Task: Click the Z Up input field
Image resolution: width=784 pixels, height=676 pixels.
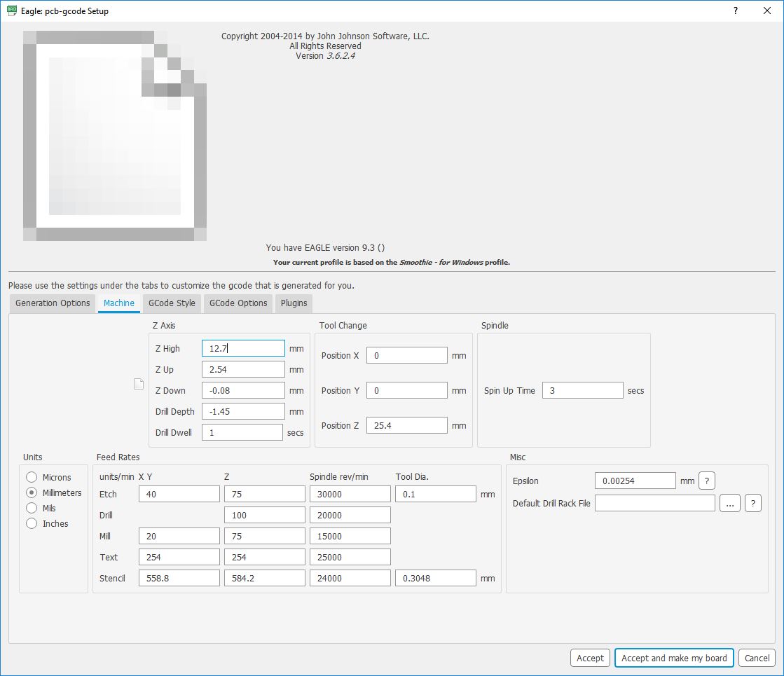Action: pyautogui.click(x=244, y=369)
